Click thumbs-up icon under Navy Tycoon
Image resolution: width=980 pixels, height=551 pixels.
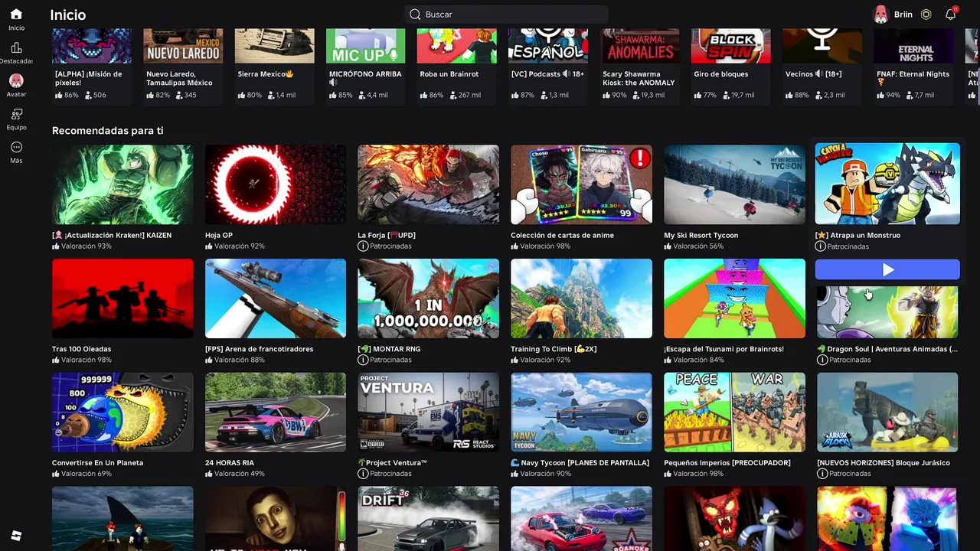[514, 474]
